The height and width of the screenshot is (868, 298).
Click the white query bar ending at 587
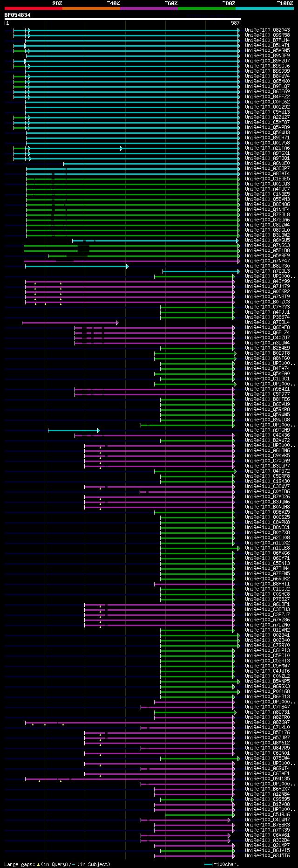tap(123, 19)
